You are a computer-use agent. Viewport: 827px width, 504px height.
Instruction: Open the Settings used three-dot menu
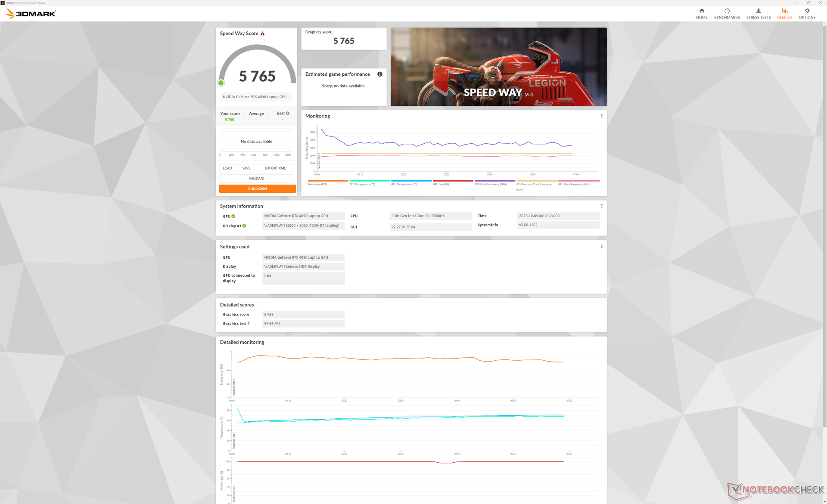(x=601, y=247)
